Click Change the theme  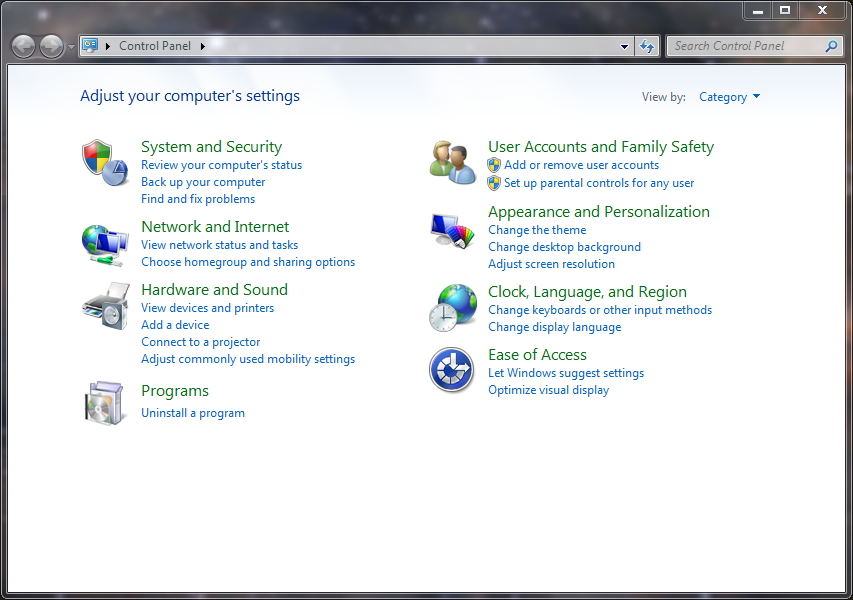[x=537, y=230]
